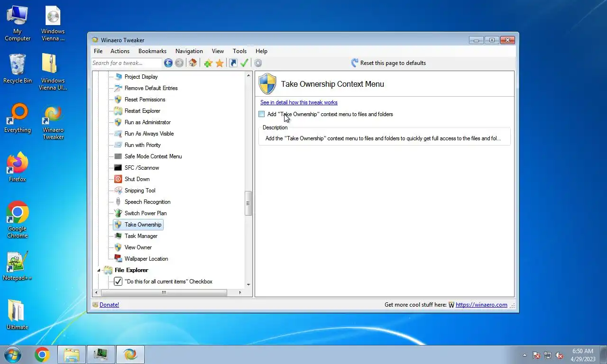This screenshot has height=364, width=607.
Task: Select Take Ownership in the tree
Action: coord(143,225)
